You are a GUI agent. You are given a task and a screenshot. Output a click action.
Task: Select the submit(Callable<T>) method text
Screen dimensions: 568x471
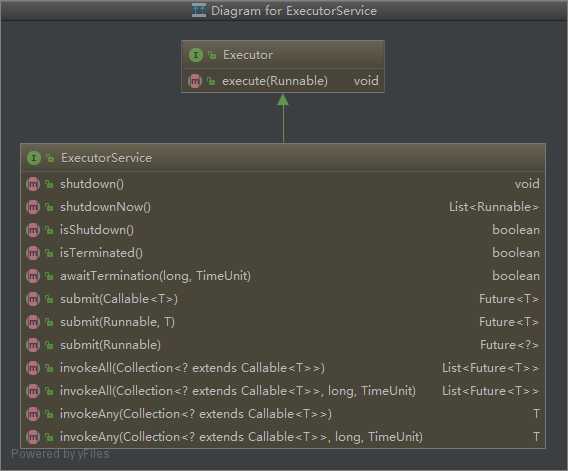pyautogui.click(x=119, y=299)
